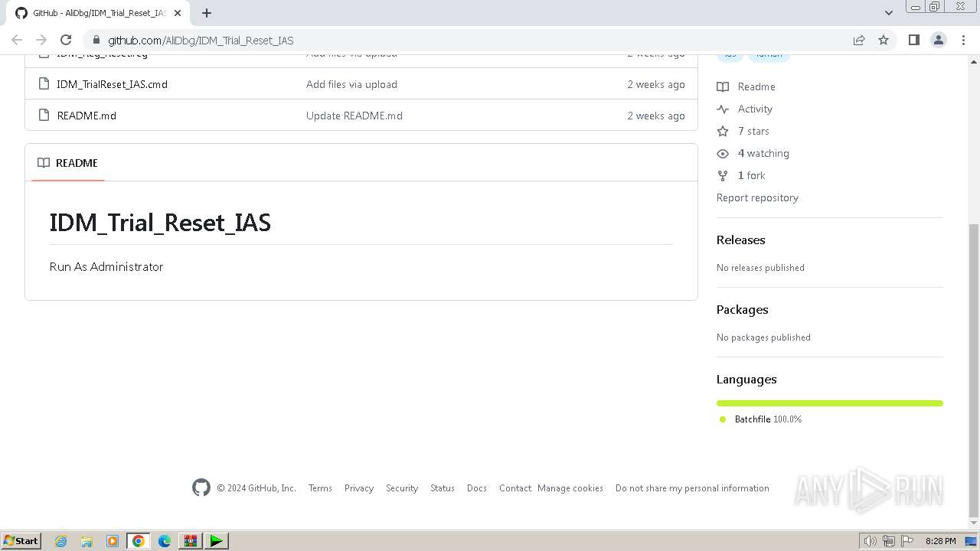Click the stars star icon
980x551 pixels.
[x=723, y=131]
